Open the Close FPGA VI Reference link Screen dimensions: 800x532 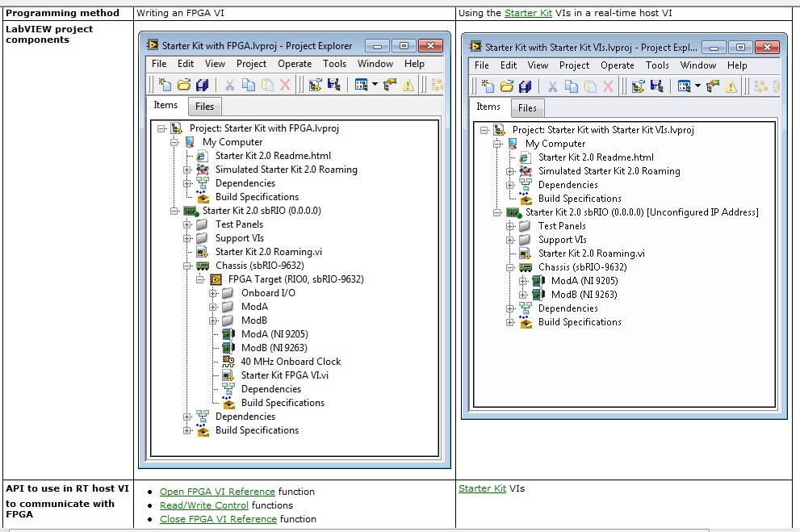pos(219,519)
